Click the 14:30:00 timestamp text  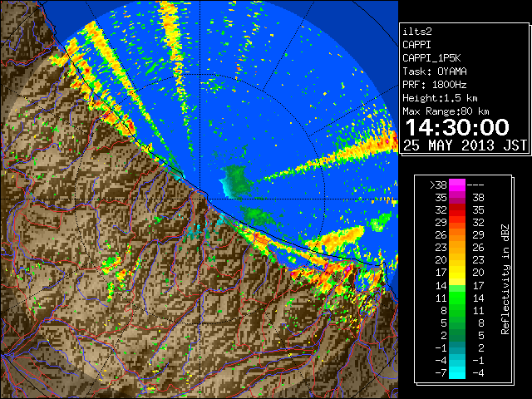point(457,127)
